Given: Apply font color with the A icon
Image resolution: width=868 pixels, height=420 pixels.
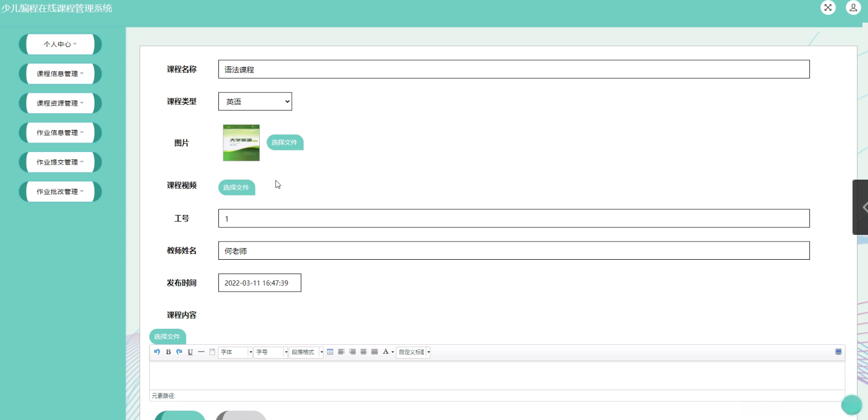Looking at the screenshot, I should point(385,352).
